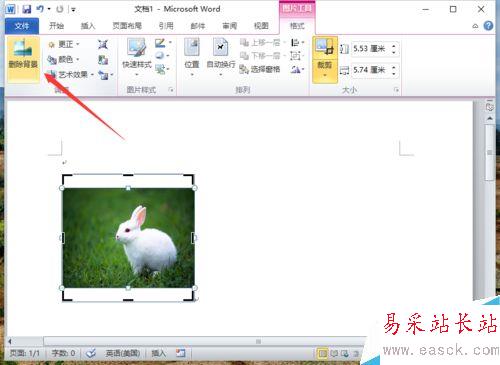
Task: Click Send Backward (下移一层)
Action: point(260,56)
